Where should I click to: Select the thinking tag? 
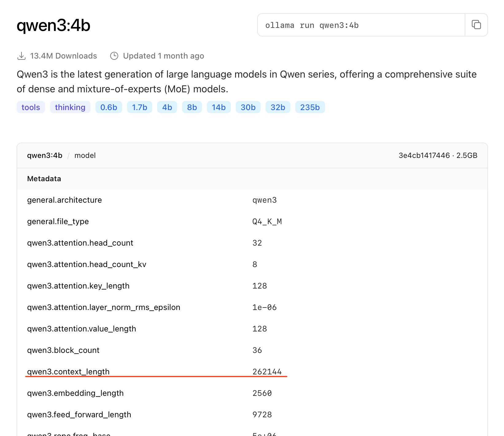coord(70,107)
